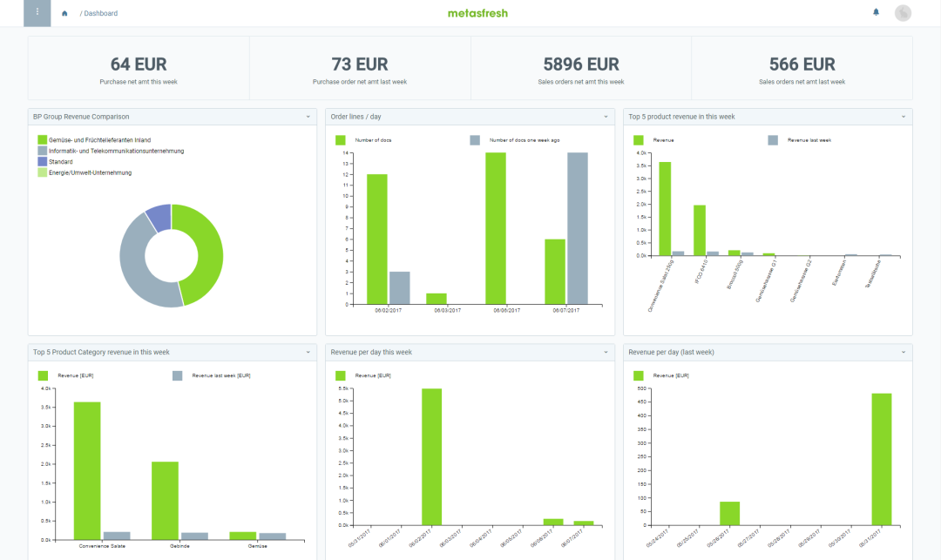Click the Standard legend color swatch
941x560 pixels.
(42, 162)
